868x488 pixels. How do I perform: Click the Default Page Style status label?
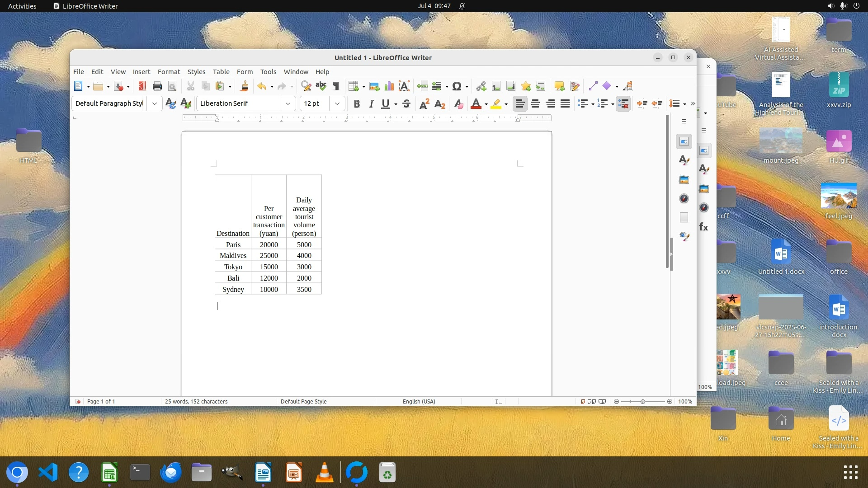[303, 401]
